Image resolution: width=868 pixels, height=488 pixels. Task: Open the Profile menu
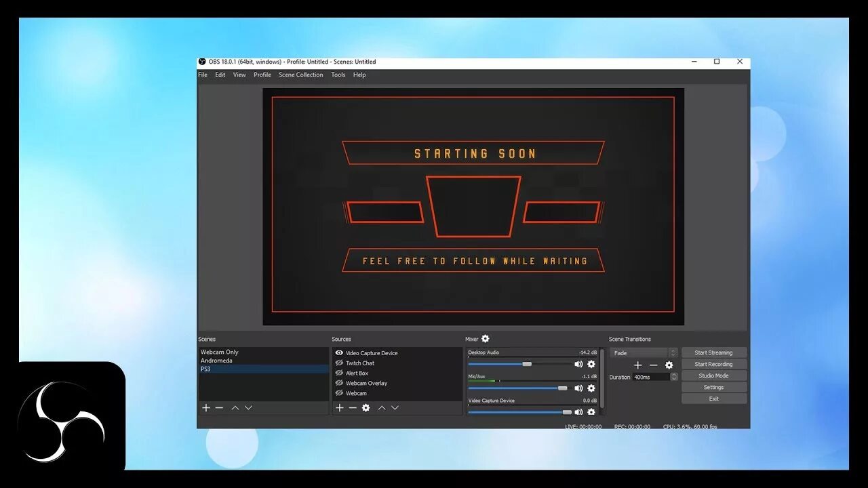(262, 75)
